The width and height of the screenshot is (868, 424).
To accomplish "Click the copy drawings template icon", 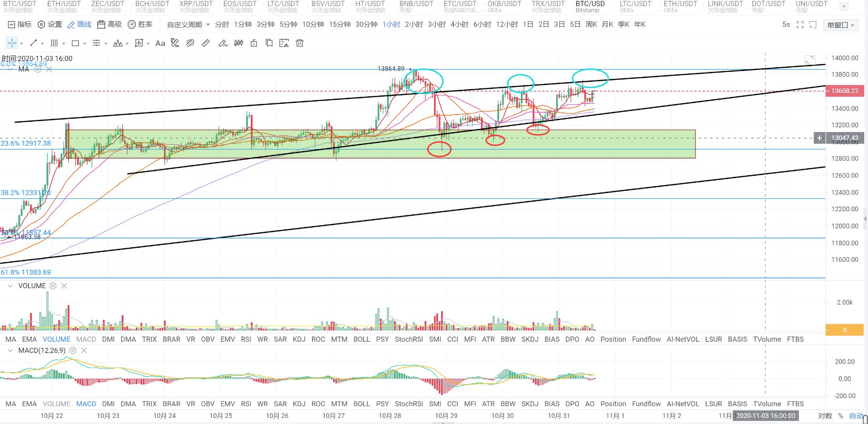I will pyautogui.click(x=269, y=43).
